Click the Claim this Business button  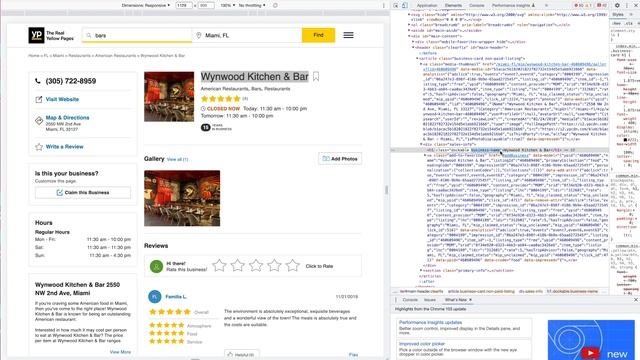pyautogui.click(x=83, y=192)
